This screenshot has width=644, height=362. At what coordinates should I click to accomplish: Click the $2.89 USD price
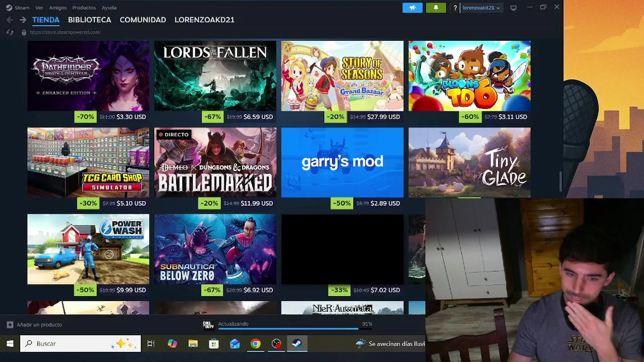coord(385,203)
